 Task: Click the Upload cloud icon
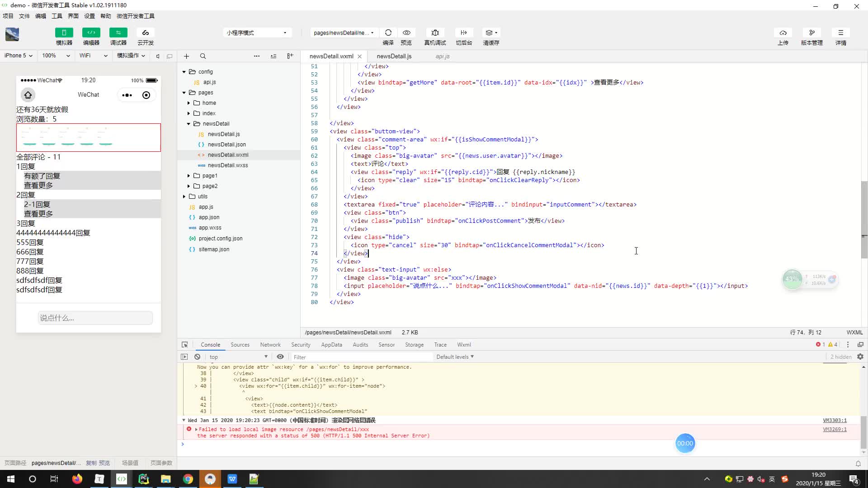[x=783, y=33]
